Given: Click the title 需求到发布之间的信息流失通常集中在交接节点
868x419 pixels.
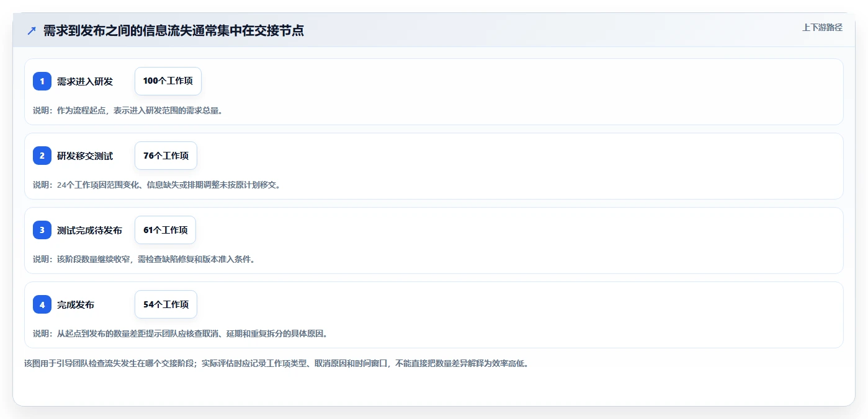Looking at the screenshot, I should tap(174, 31).
